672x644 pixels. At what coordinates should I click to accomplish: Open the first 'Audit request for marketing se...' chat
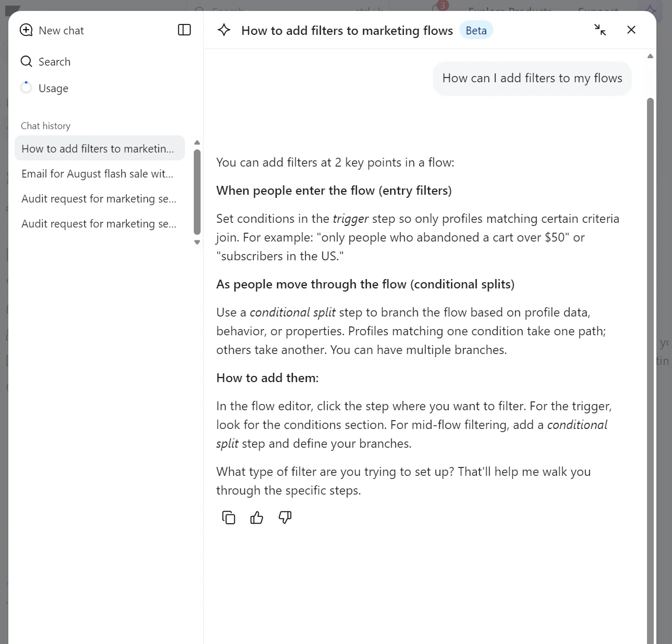coord(99,198)
